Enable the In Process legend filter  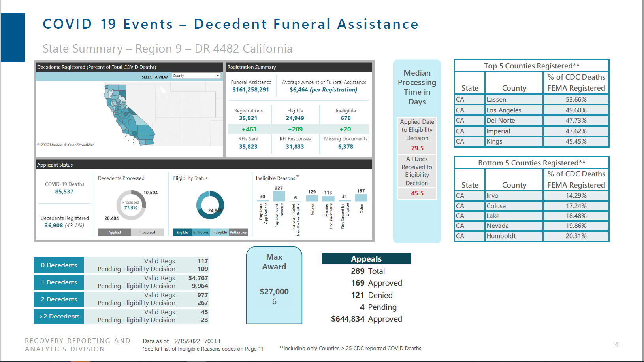coord(201,232)
